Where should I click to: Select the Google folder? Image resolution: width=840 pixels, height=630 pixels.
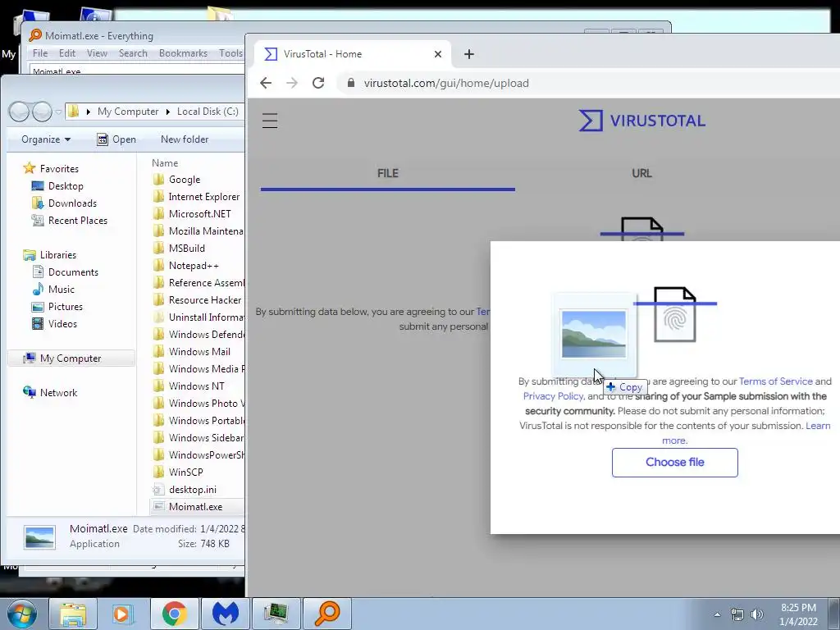(177, 180)
